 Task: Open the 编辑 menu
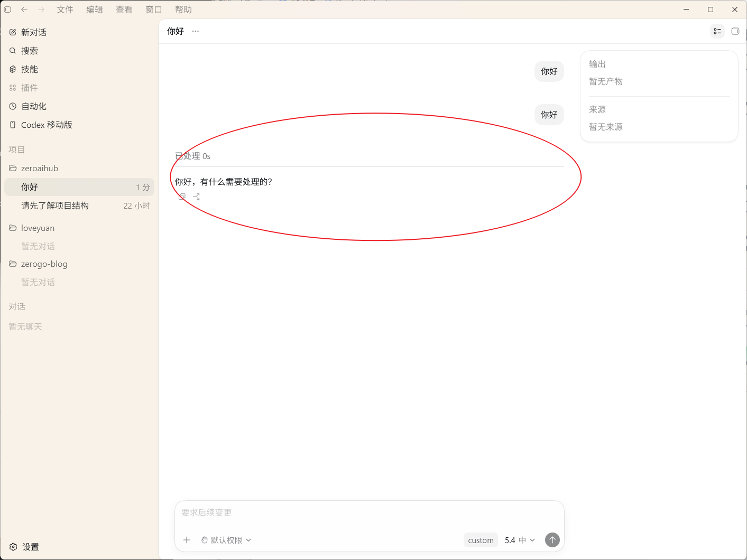coord(95,10)
